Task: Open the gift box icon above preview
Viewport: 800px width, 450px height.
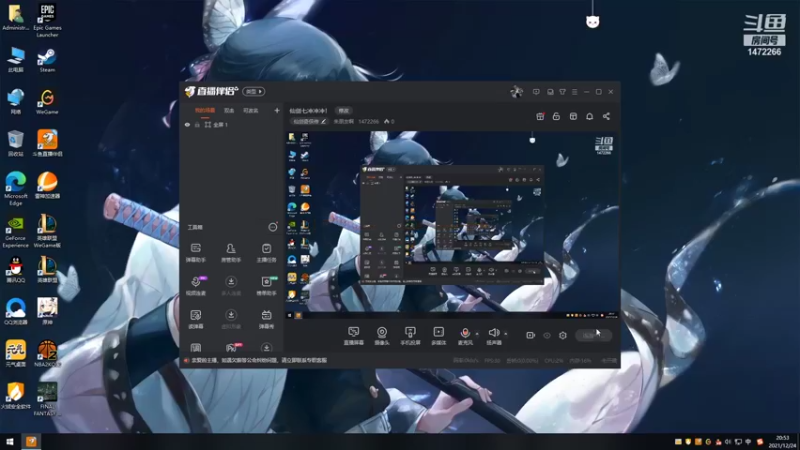Action: tap(540, 116)
